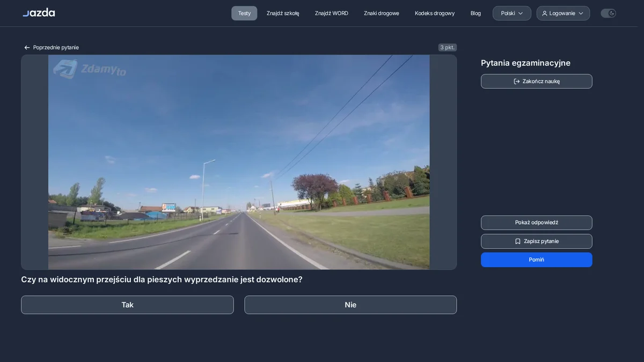Screen dimensions: 644x362
Task: Click the exit icon on Zakończ naukę
Action: (x=517, y=82)
